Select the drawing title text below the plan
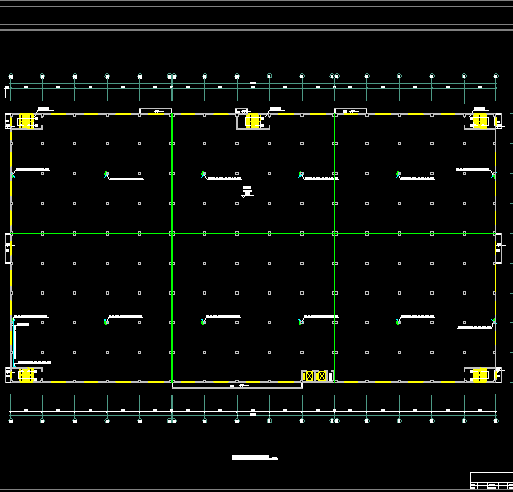The height and width of the screenshot is (492, 513). [x=255, y=457]
